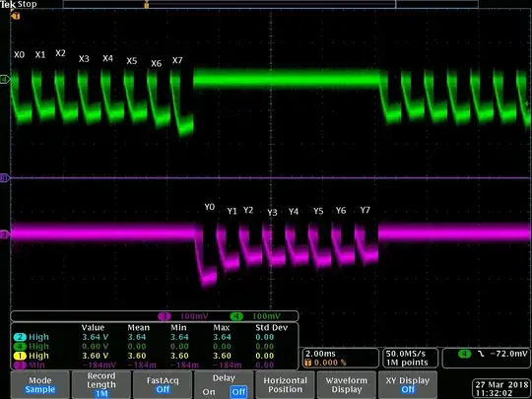Click the Max column header
The height and width of the screenshot is (399, 532).
(x=222, y=328)
